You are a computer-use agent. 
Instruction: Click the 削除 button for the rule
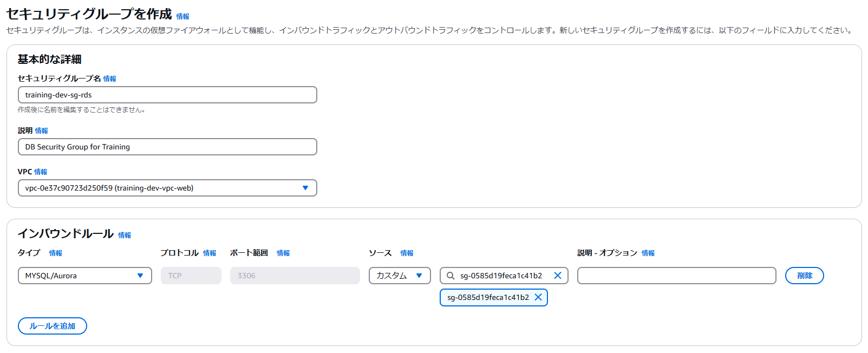pos(805,276)
